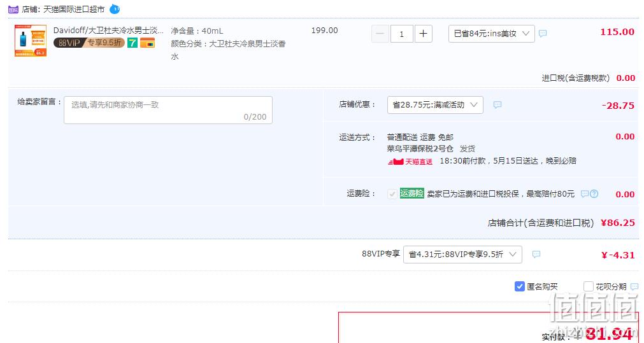Click the message to seller text box
This screenshot has width=644, height=343.
pos(168,110)
